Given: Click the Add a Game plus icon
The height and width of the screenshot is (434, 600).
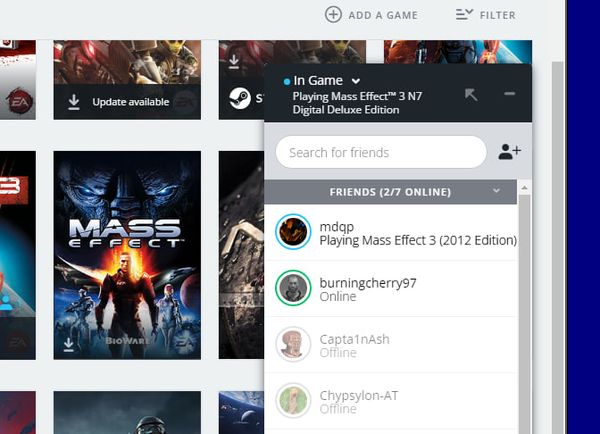Looking at the screenshot, I should pyautogui.click(x=333, y=15).
